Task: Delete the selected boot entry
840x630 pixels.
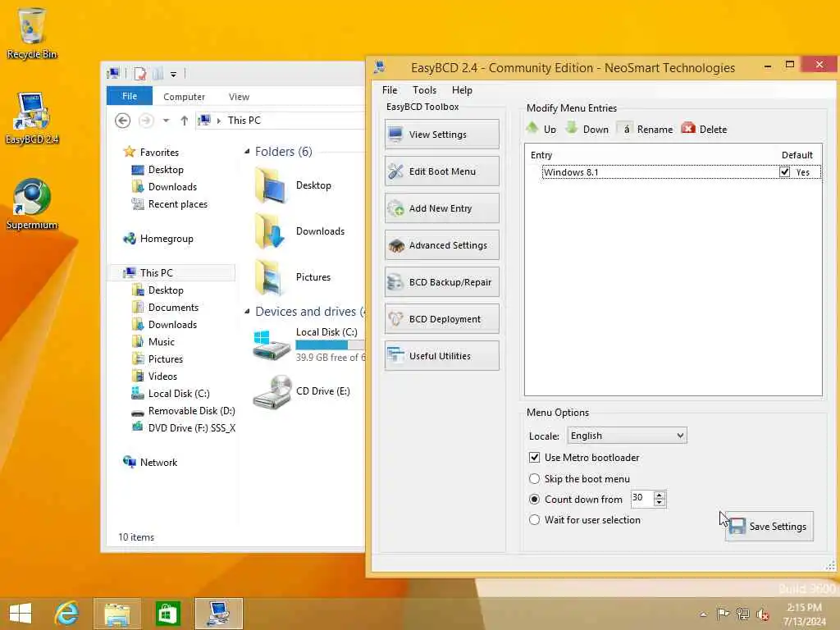Action: 704,129
